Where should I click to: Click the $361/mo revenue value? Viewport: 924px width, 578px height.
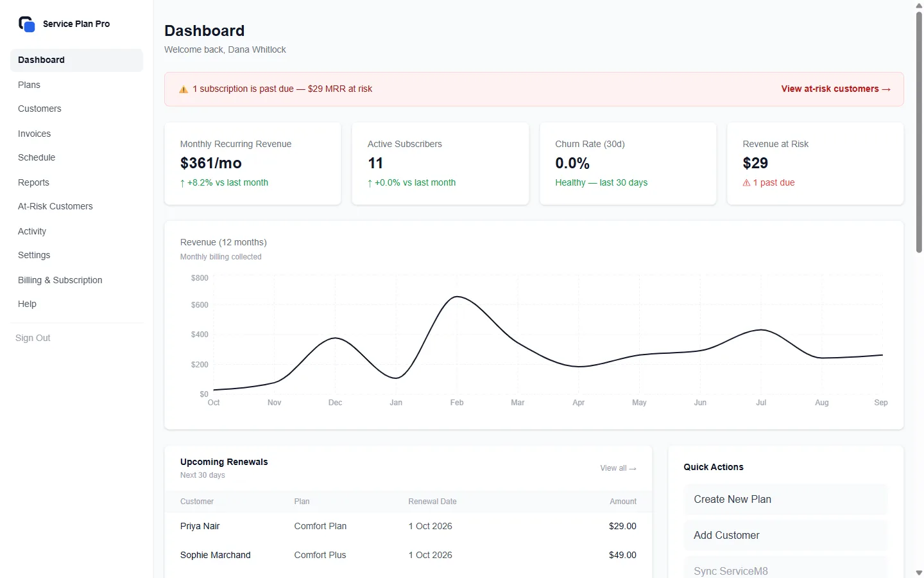211,163
